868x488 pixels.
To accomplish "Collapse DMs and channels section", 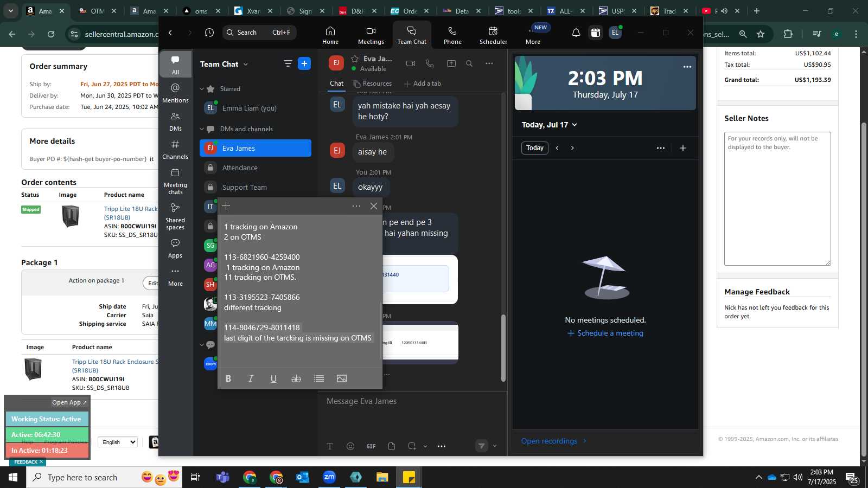I will pos(202,129).
